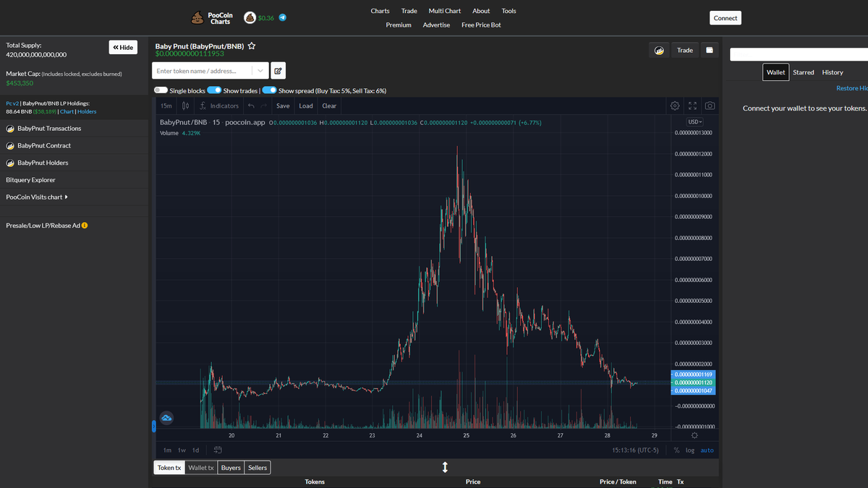Open the 15m interval dropdown
The width and height of the screenshot is (868, 488).
click(x=166, y=106)
